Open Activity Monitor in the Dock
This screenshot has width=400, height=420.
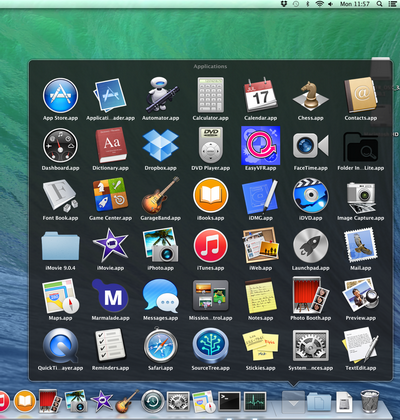click(255, 401)
